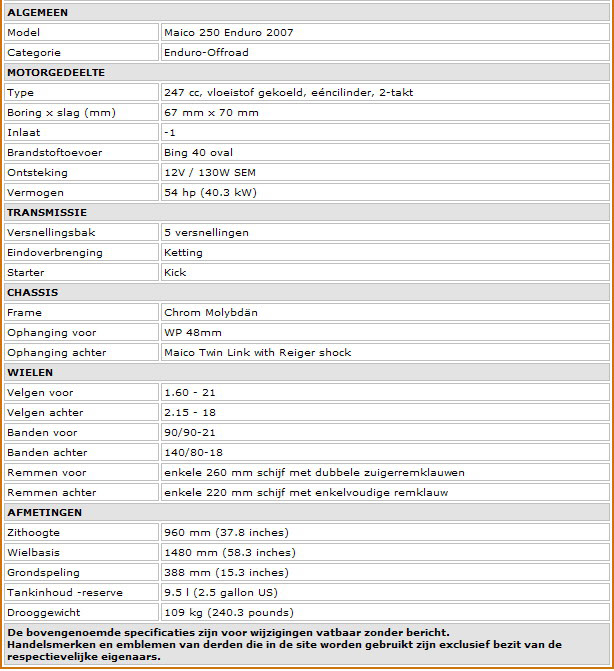614x671 pixels.
Task: Select the 'enkele 260 mm schijf' front brake value
Action: tap(314, 472)
